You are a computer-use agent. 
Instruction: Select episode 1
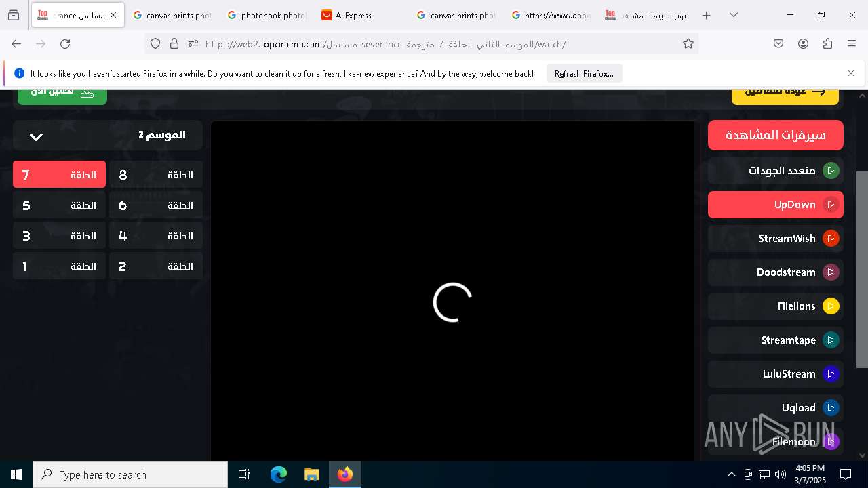[x=59, y=266]
